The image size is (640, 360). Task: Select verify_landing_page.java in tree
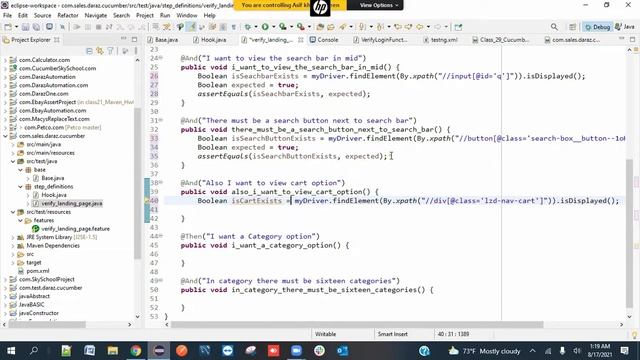[x=71, y=203]
